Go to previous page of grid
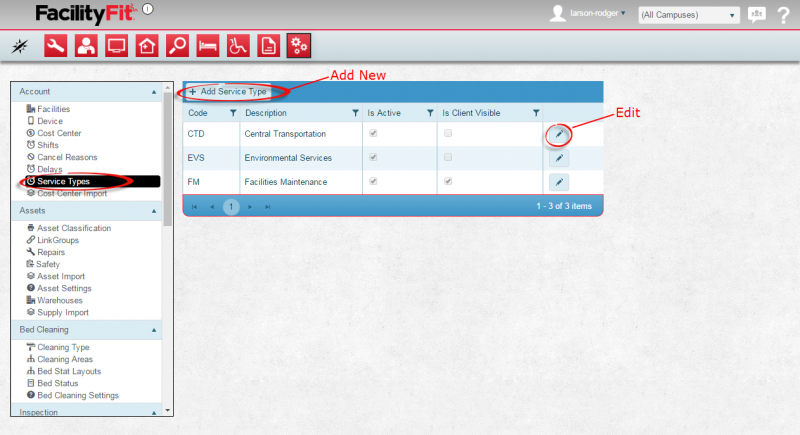 point(212,207)
